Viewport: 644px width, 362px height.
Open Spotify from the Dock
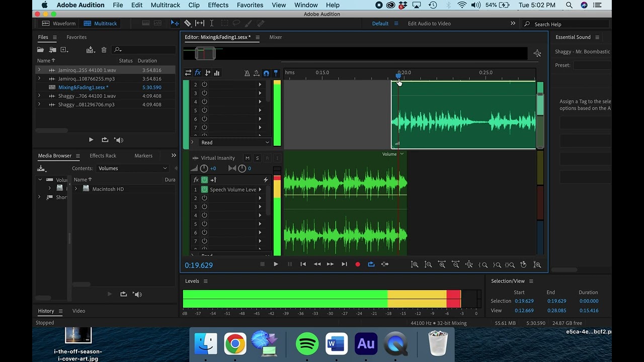307,344
